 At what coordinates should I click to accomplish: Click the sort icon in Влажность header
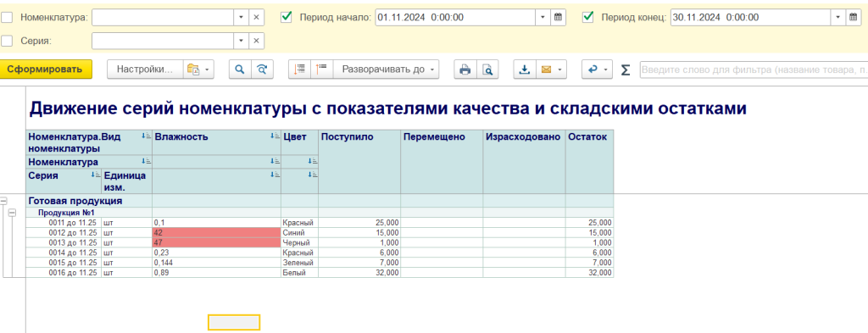pyautogui.click(x=275, y=136)
